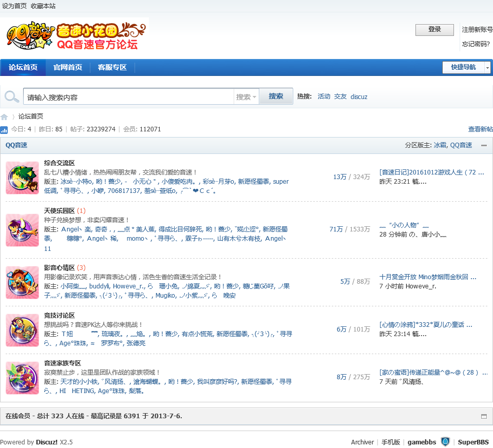The width and height of the screenshot is (493, 448).
Task: Click the 设为首页 link
Action: point(14,6)
